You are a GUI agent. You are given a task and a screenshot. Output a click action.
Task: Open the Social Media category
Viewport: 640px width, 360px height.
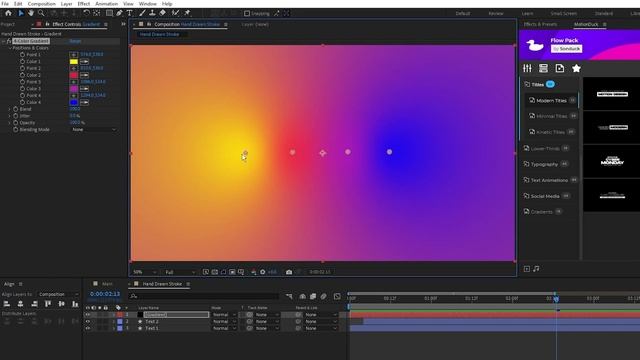click(545, 196)
